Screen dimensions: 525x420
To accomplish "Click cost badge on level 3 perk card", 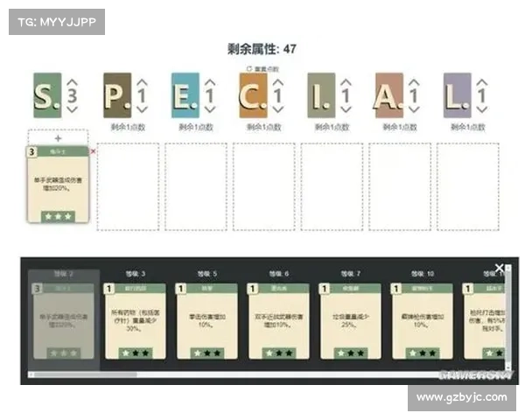I will tap(108, 289).
